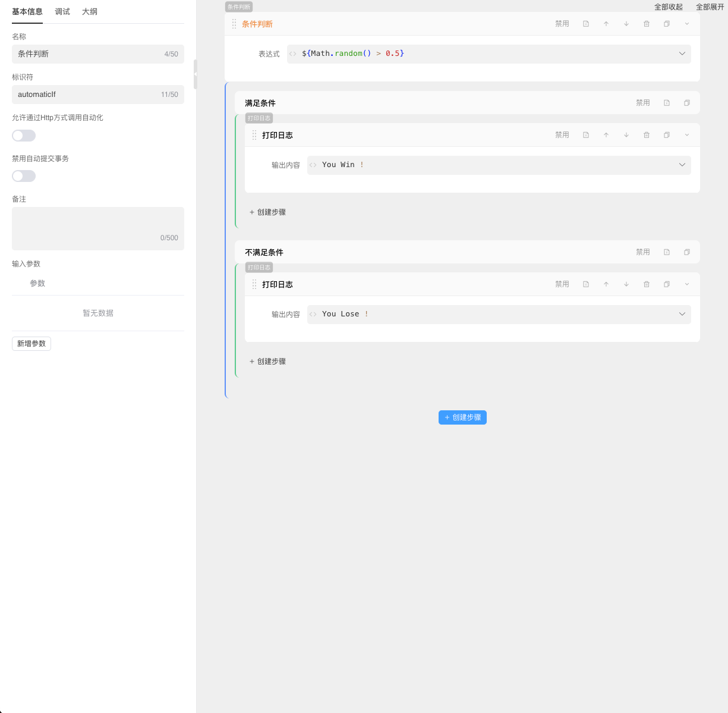Click the 新增参数 button
Viewport: 728px width, 713px height.
[31, 344]
